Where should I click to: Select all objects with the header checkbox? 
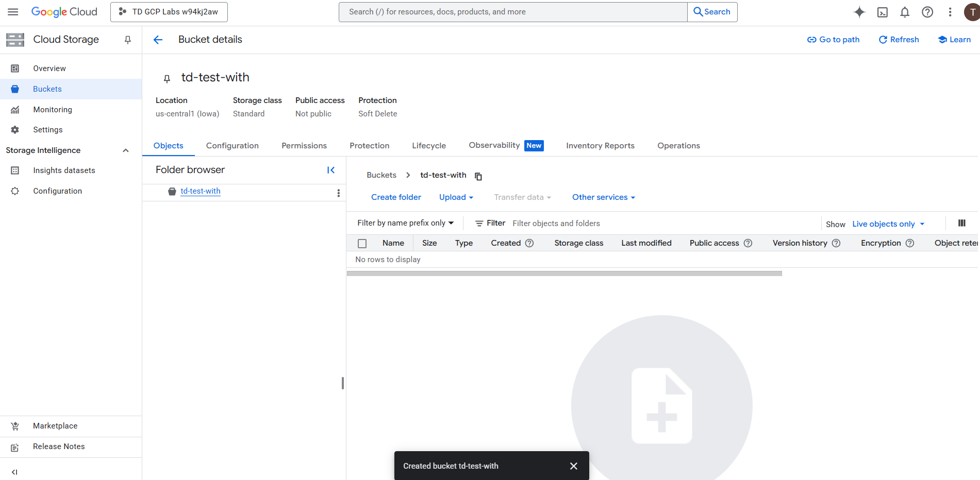pyautogui.click(x=362, y=243)
